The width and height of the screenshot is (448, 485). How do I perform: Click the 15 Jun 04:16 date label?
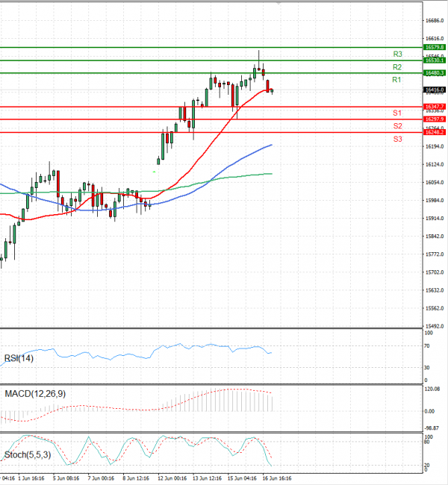pyautogui.click(x=242, y=478)
